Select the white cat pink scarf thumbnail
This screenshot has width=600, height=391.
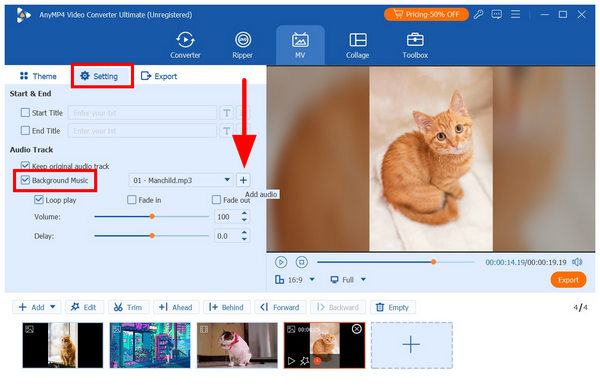pyautogui.click(x=237, y=345)
